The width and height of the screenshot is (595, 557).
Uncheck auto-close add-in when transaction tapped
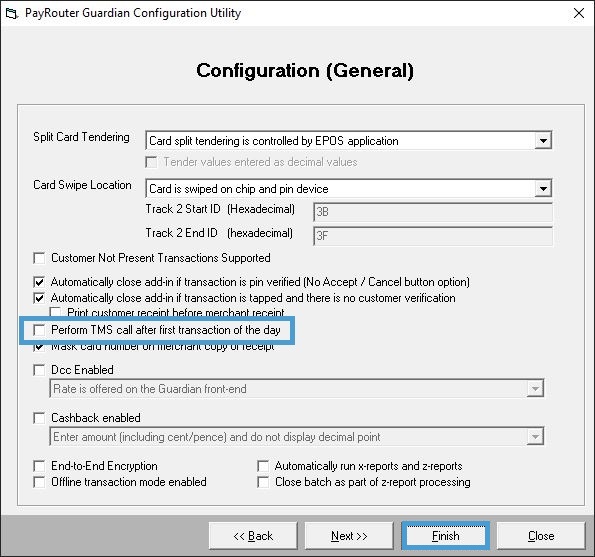39,298
